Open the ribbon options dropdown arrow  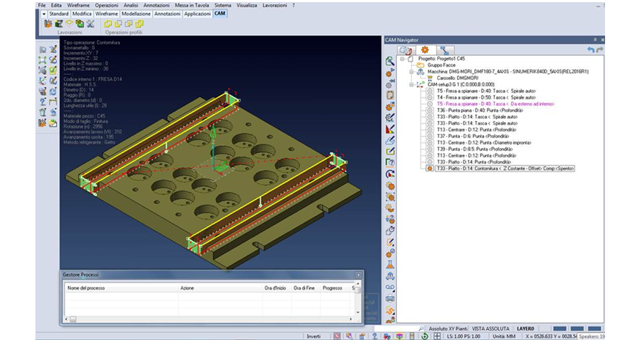click(x=44, y=13)
